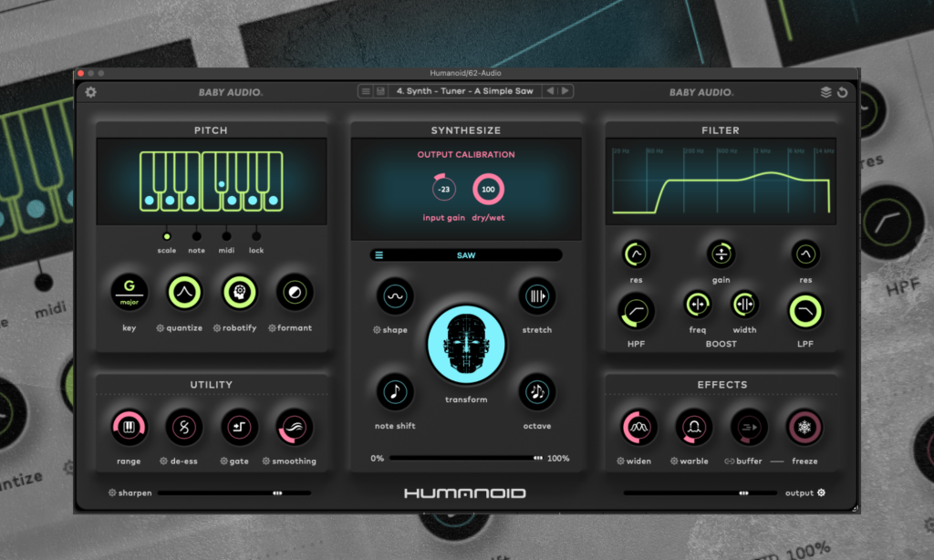Click the robotify knob icon
The image size is (934, 560).
pos(240,293)
